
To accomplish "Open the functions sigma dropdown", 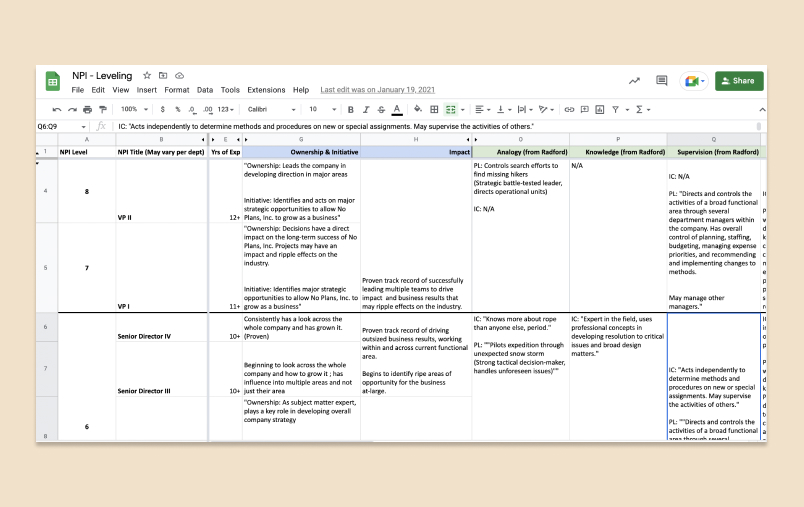I will (642, 109).
